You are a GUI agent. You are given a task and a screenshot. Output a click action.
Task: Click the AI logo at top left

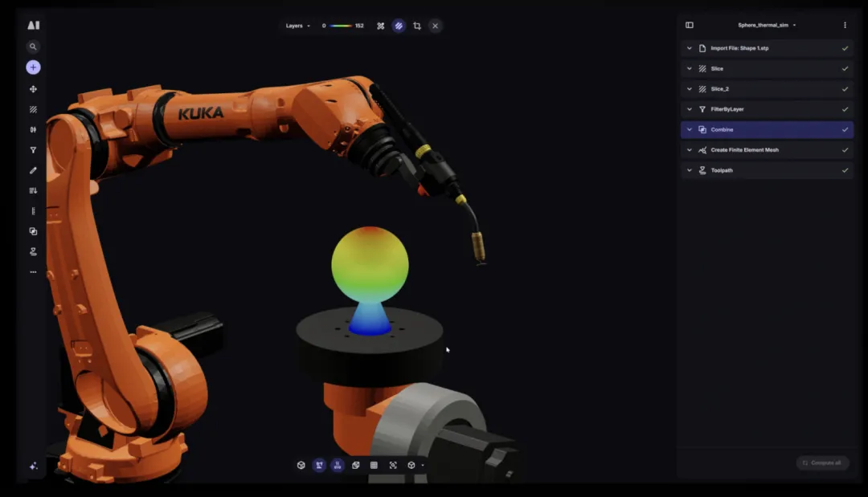(x=33, y=25)
